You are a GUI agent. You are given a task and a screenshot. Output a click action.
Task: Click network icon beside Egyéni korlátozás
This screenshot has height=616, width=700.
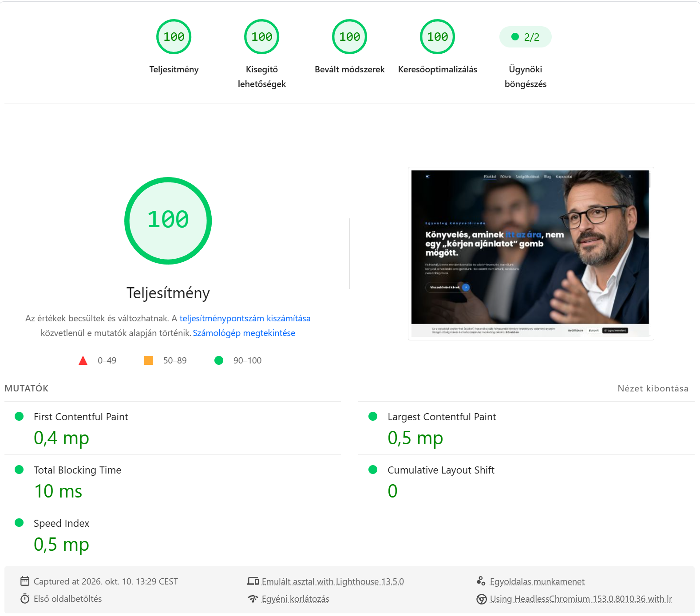pos(253,599)
